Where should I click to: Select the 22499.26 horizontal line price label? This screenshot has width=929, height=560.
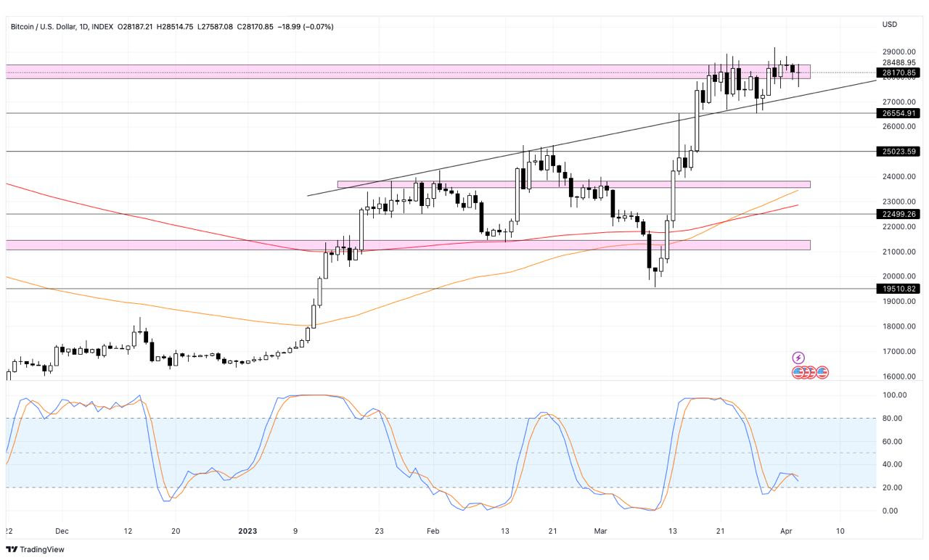(x=899, y=214)
